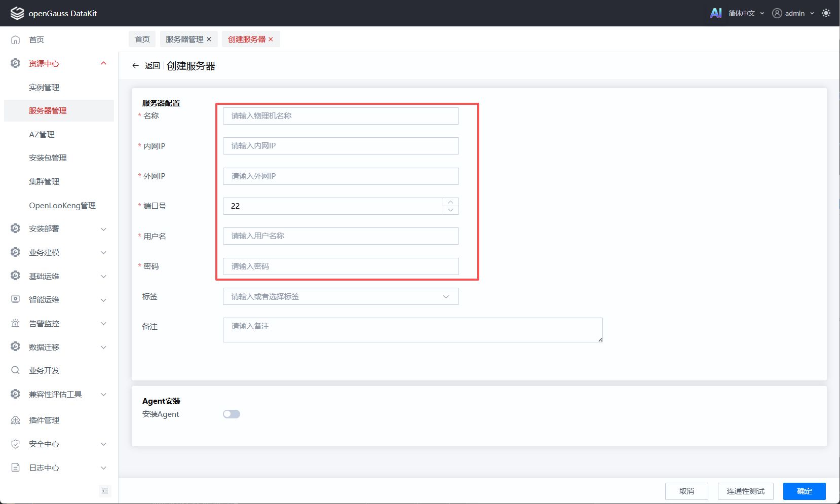
Task: Click the blue 确定 button
Action: pyautogui.click(x=805, y=491)
